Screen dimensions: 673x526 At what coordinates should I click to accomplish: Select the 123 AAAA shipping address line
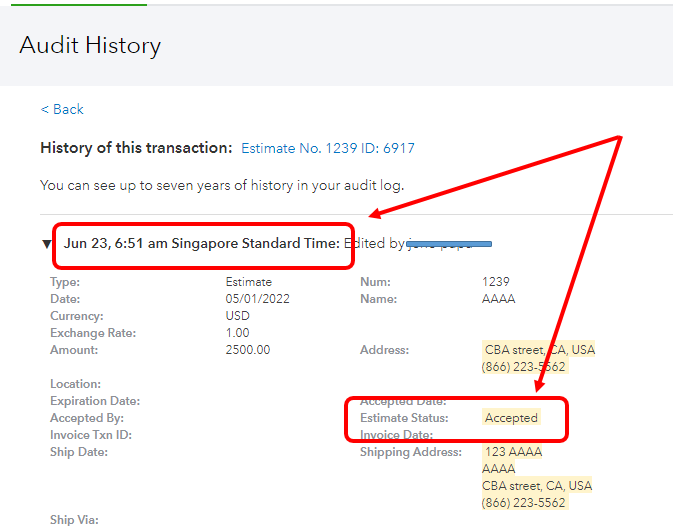point(512,452)
